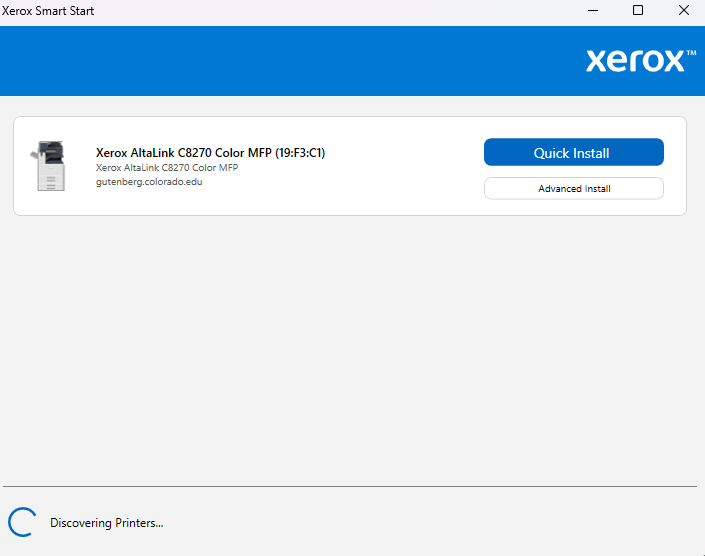The height and width of the screenshot is (556, 705).
Task: Select the AltaLink printer thumbnail image
Action: pyautogui.click(x=50, y=166)
